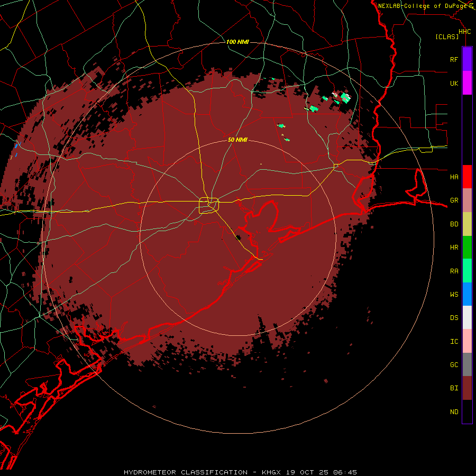Click the gray GC color swatch
Viewport: 476px width, 476px height.
467,364
